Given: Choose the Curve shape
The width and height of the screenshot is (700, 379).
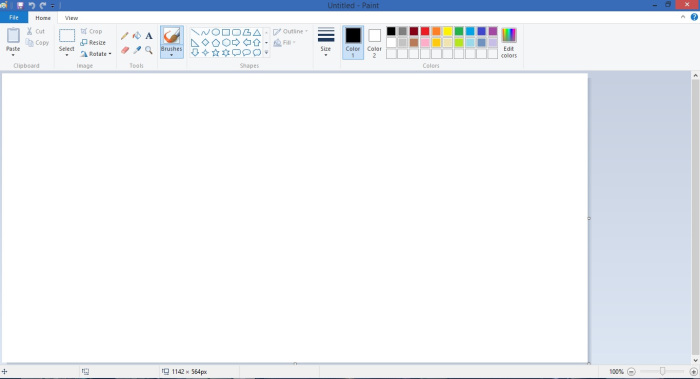Looking at the screenshot, I should (x=205, y=32).
